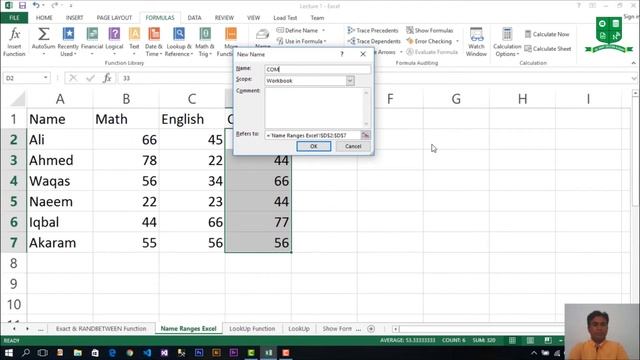Click cell with Akaram

point(60,243)
